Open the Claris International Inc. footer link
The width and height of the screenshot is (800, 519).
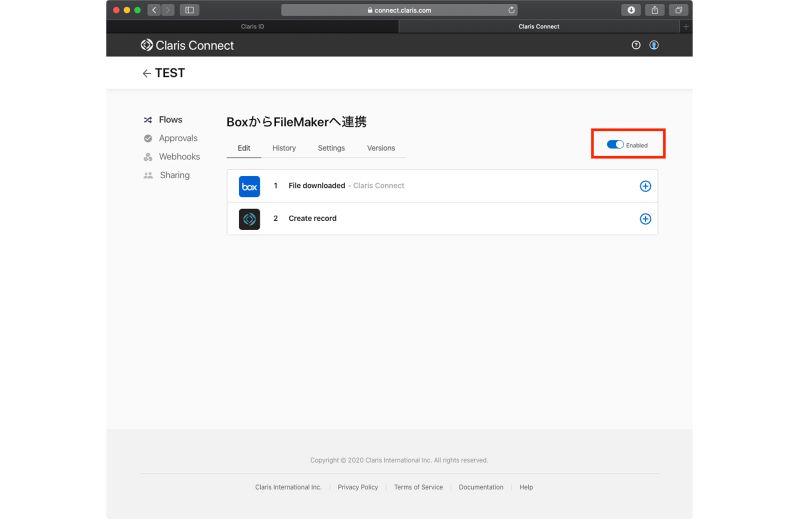click(288, 487)
